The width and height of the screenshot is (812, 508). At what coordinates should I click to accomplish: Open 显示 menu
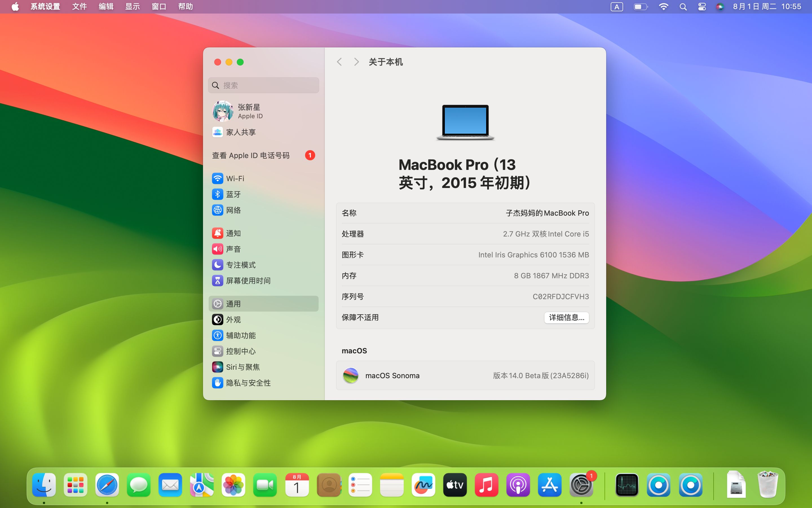coord(133,6)
